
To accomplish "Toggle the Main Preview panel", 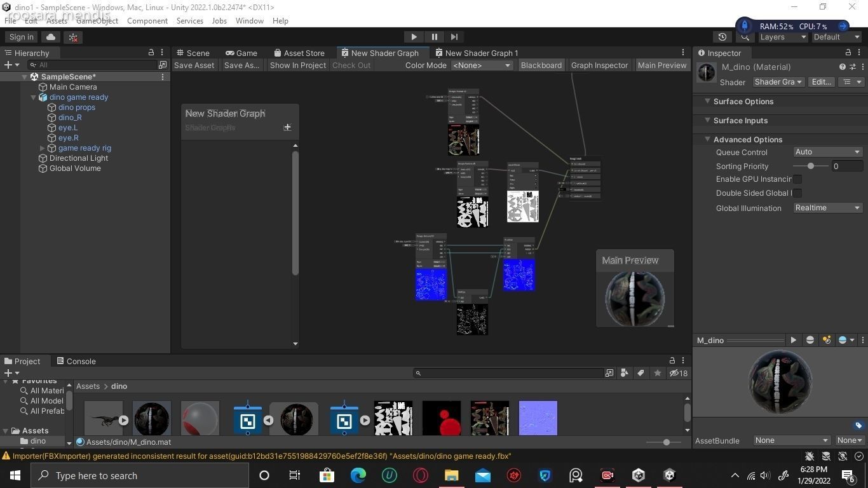I will [661, 65].
